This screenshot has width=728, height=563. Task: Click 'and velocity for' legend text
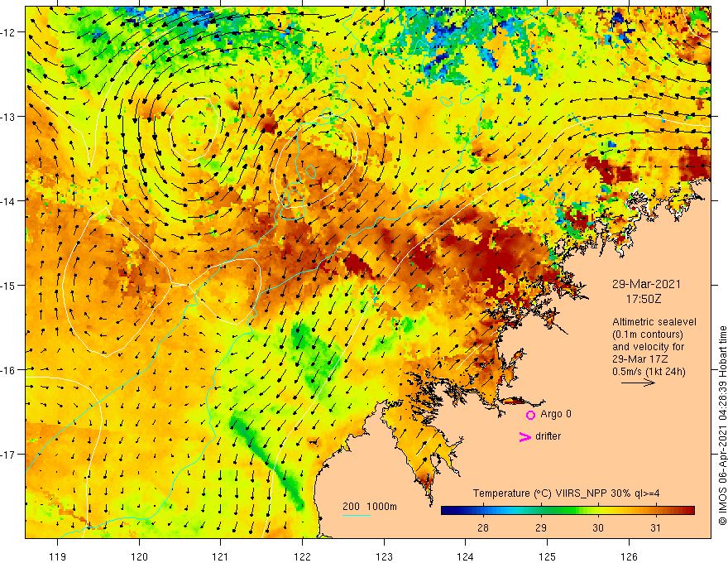click(648, 347)
